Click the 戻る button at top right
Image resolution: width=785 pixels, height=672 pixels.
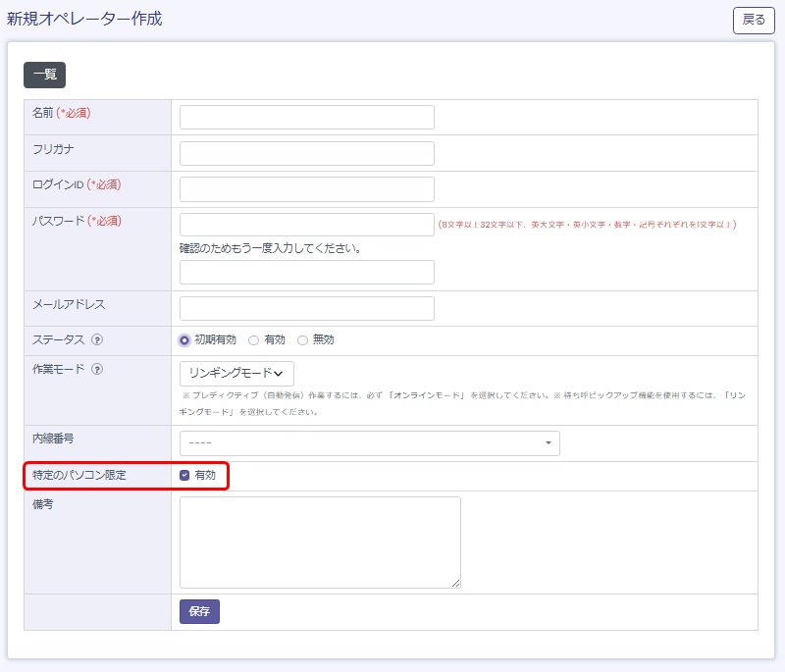tap(754, 20)
